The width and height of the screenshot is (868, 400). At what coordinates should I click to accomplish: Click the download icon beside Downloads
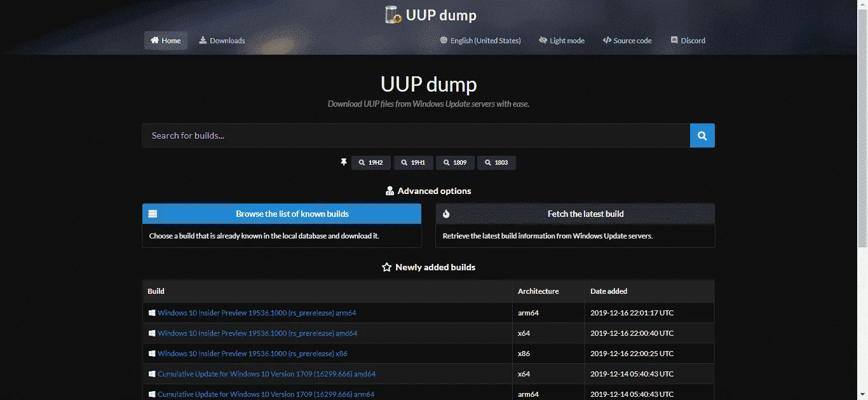[x=203, y=40]
